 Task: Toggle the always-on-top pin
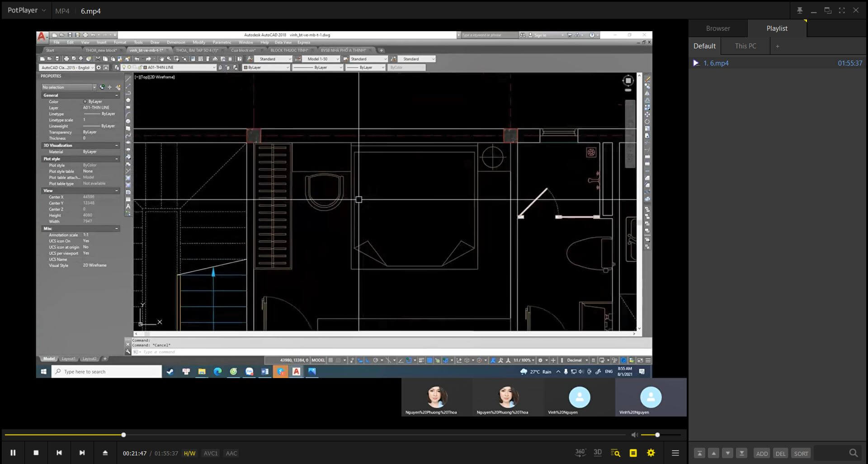coord(800,10)
